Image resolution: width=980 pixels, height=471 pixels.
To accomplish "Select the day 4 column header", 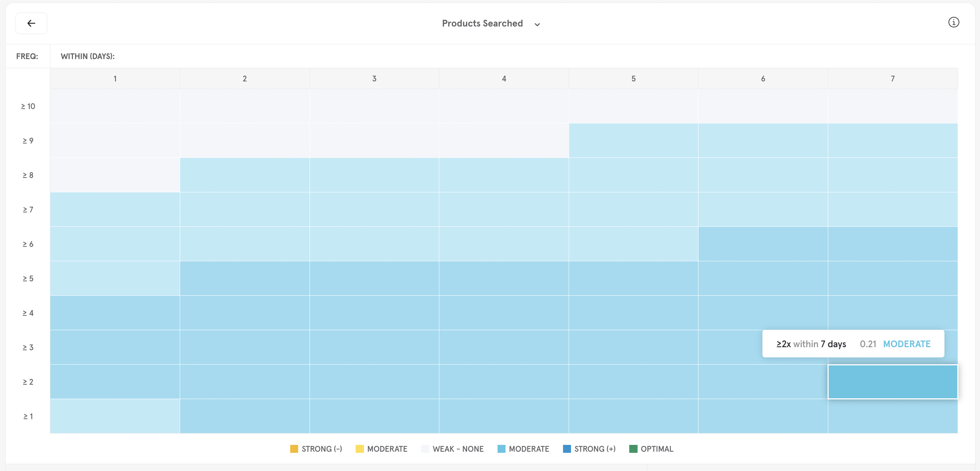I will 504,78.
